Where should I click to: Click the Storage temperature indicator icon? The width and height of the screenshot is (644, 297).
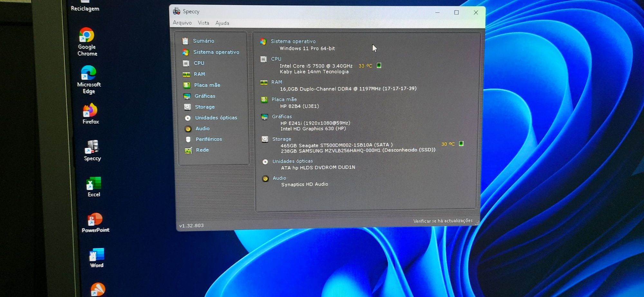coord(461,144)
